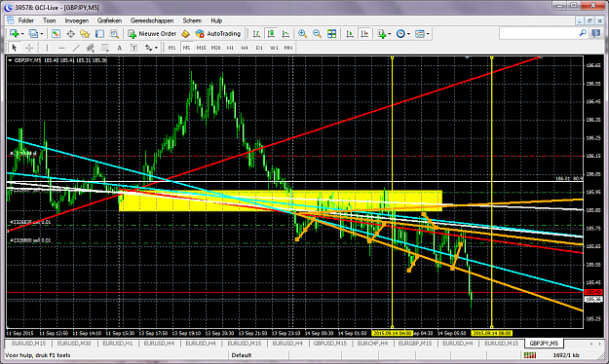Image resolution: width=609 pixels, height=364 pixels.
Task: Click the Default profile in status bar
Action: (242, 355)
